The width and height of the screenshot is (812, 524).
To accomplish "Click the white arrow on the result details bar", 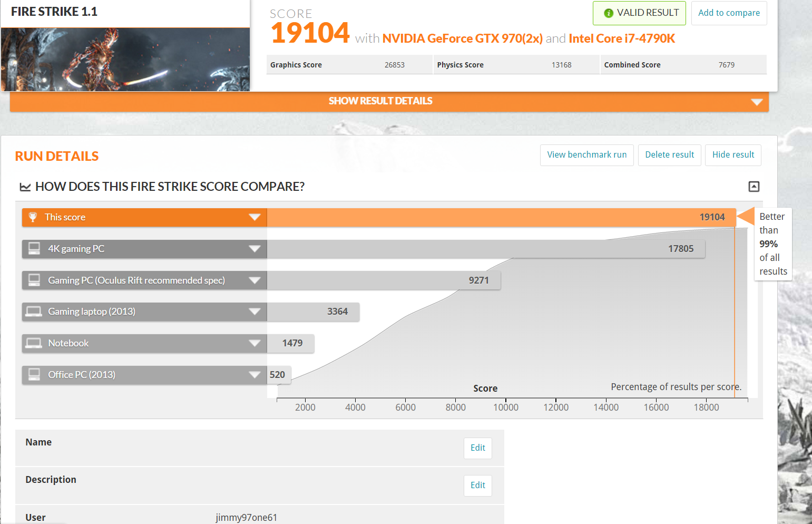I will (757, 102).
